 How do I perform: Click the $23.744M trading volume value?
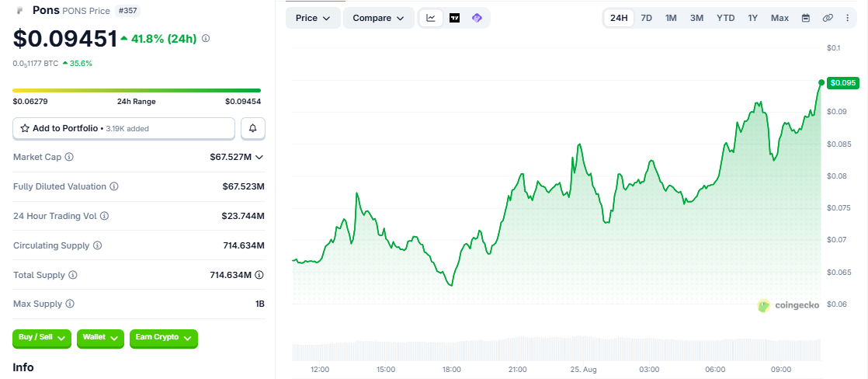click(244, 216)
